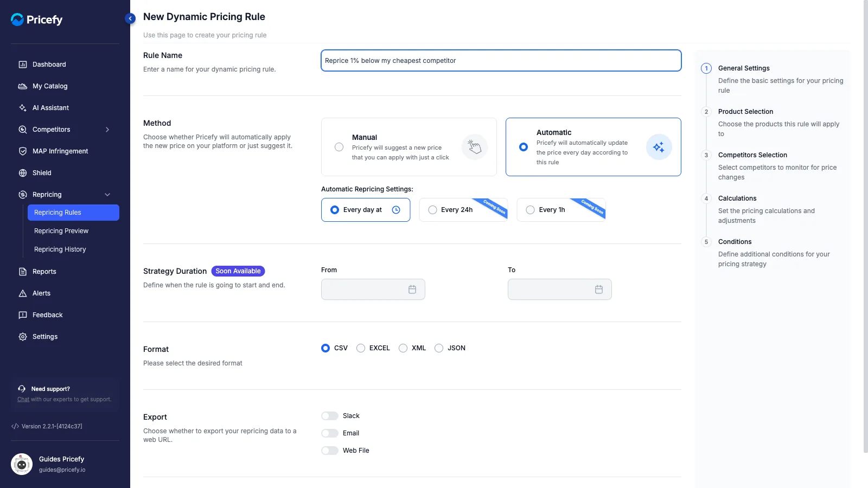Click the MAP Infringement shield icon
The image size is (868, 488).
tap(23, 151)
